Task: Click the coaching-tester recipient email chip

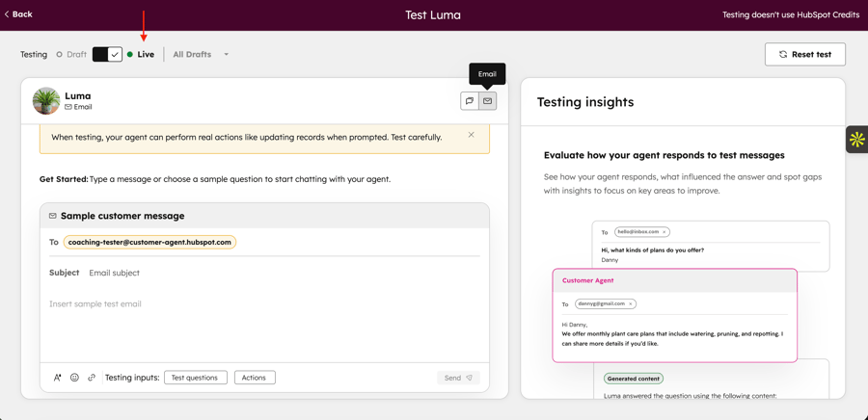Action: pos(149,243)
